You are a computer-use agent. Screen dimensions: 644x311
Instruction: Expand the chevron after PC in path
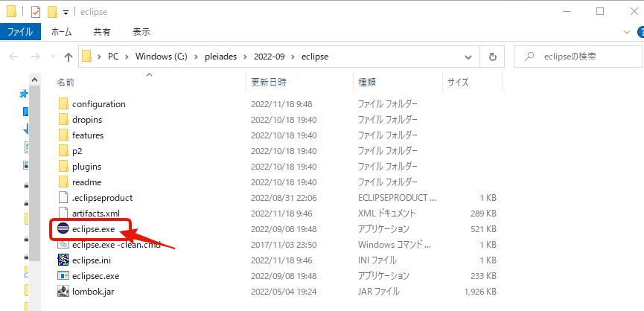pos(127,57)
